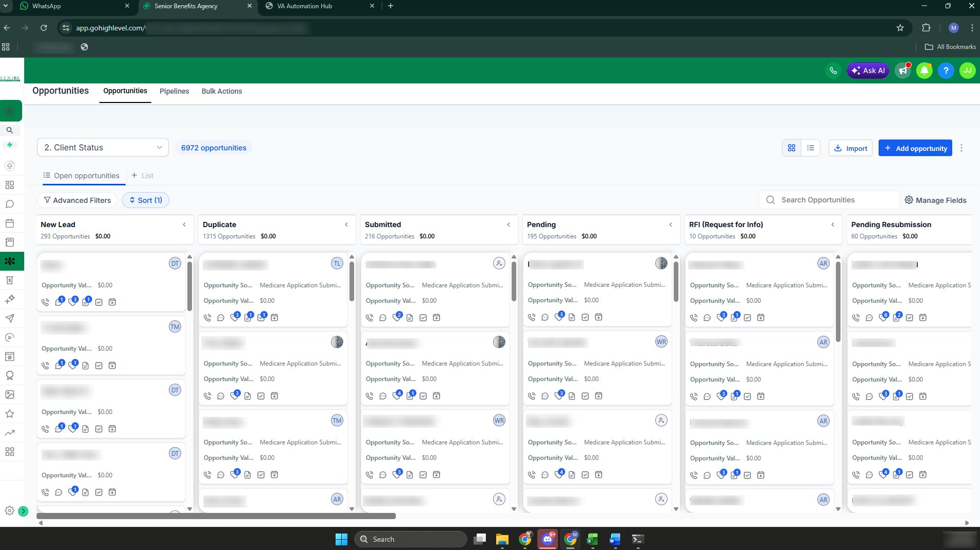Click the phone call icon on a New Lead card
Viewport: 980px width, 550px height.
coord(45,302)
